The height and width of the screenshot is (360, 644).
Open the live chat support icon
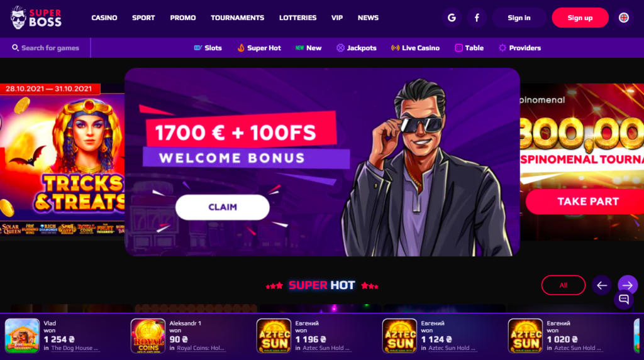(623, 299)
